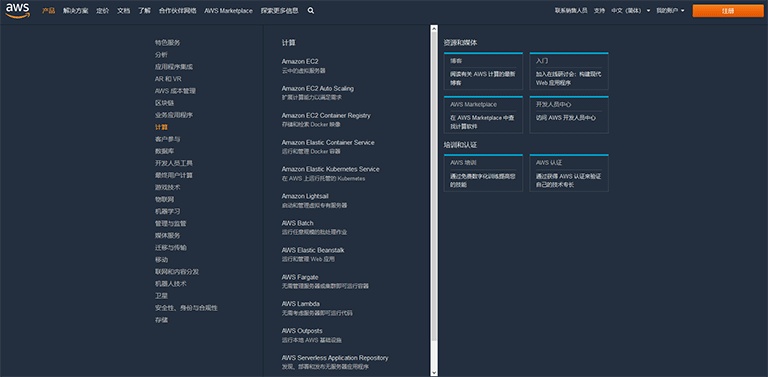The image size is (768, 377).
Task: Select AR 和 VR category
Action: (x=168, y=79)
